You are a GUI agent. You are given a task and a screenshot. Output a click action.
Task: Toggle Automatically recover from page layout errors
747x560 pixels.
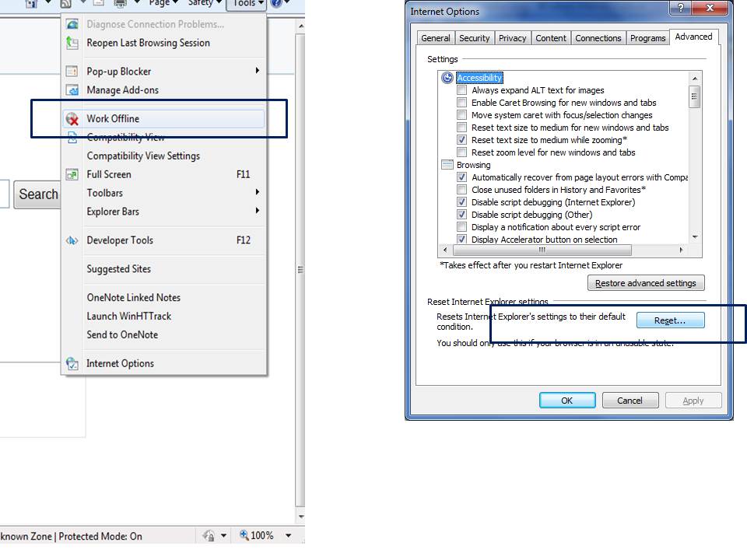(461, 177)
